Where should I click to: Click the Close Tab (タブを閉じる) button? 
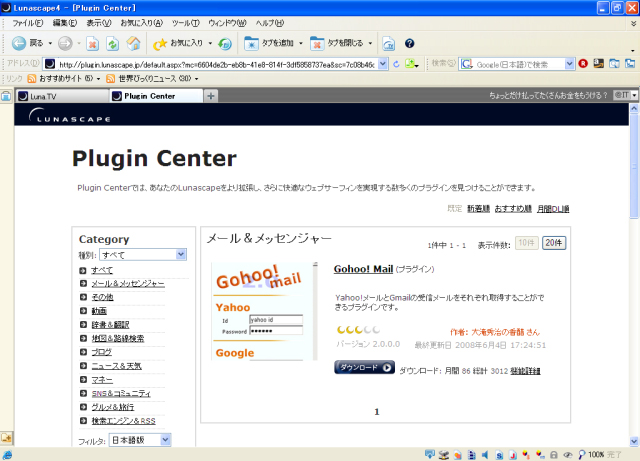(x=336, y=43)
